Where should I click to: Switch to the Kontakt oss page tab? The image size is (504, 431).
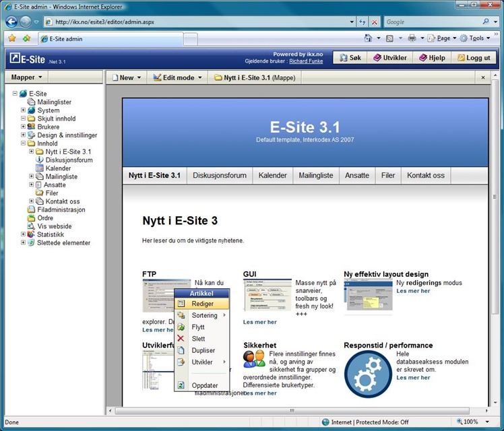(x=426, y=175)
